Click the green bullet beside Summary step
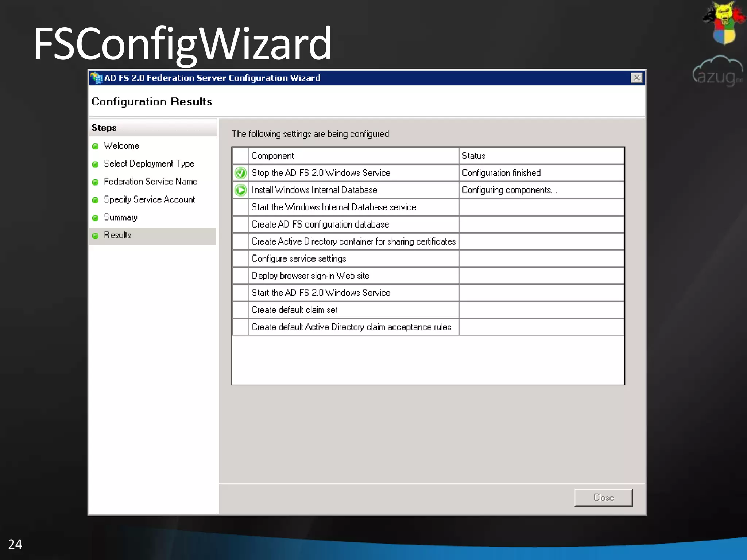This screenshot has width=747, height=560. click(96, 218)
